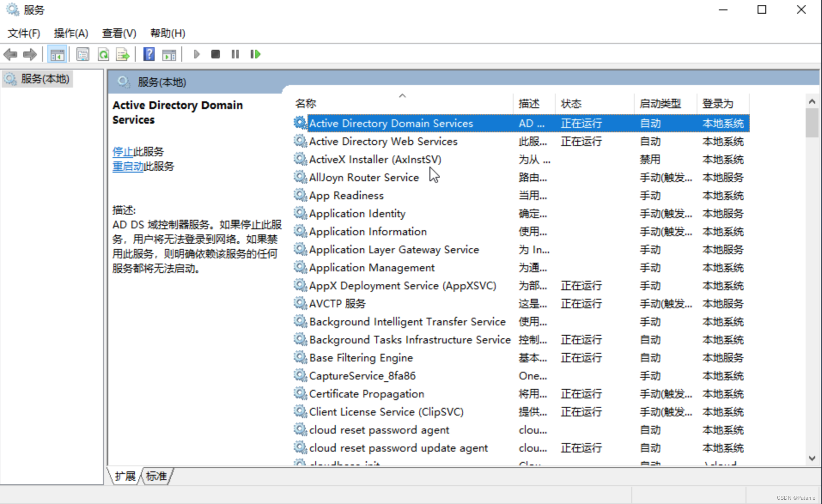Sort by the 描述 column header

534,103
